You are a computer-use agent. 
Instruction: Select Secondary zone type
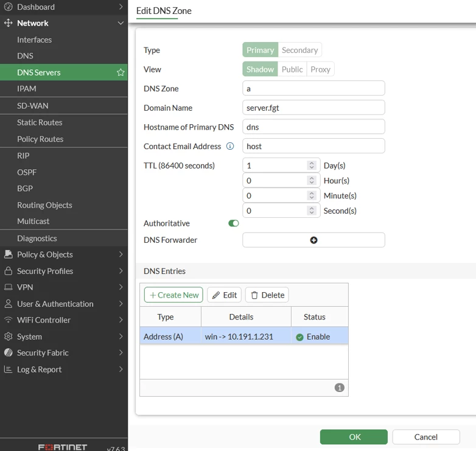(x=299, y=50)
